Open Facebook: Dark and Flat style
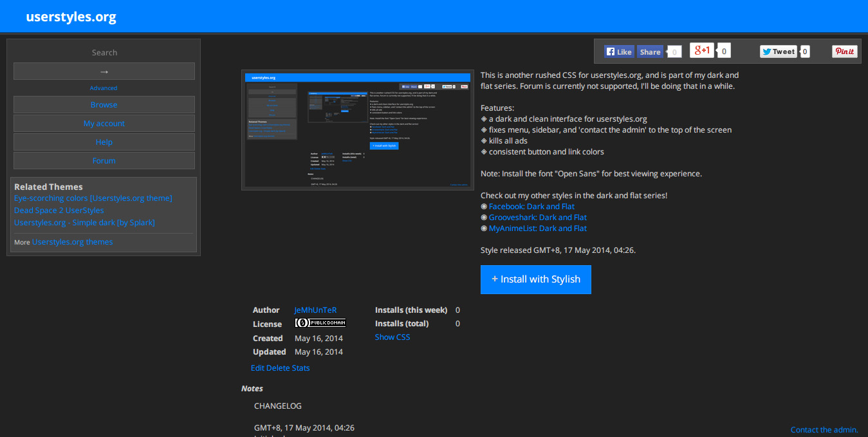Viewport: 868px width, 437px height. click(x=531, y=207)
